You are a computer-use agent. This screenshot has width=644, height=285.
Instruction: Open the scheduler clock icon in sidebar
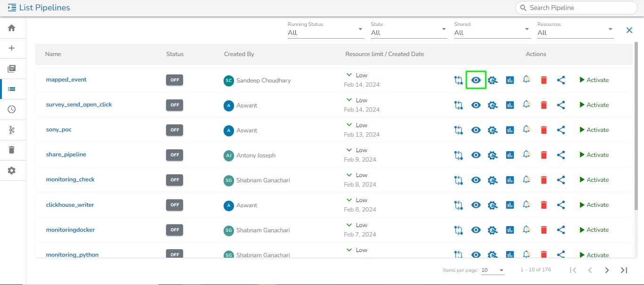[12, 109]
